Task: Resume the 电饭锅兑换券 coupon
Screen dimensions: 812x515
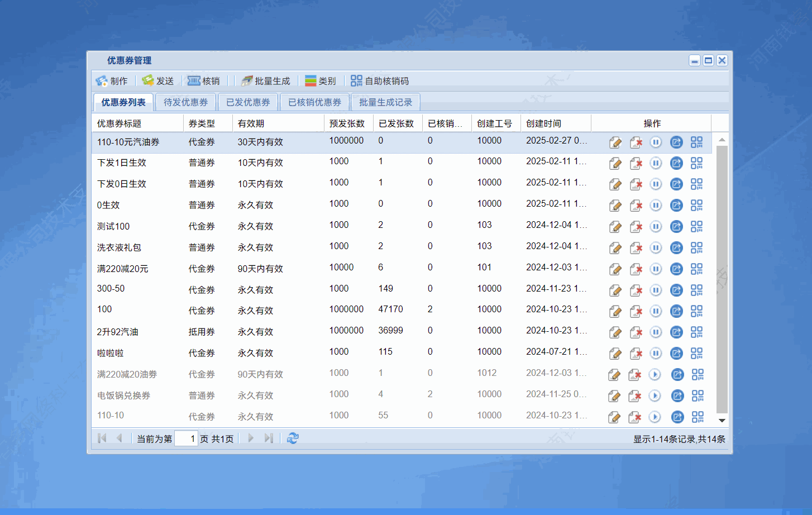Action: coord(655,396)
